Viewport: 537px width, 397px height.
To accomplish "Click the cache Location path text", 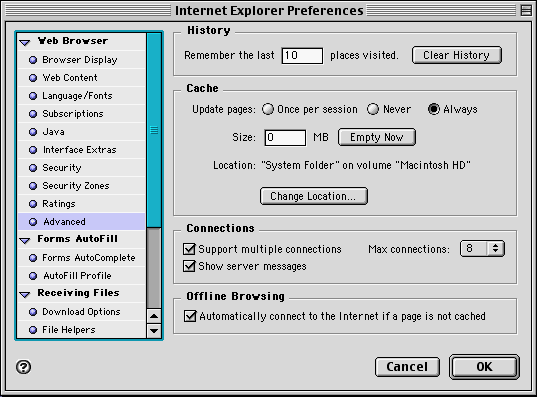I will 366,165.
